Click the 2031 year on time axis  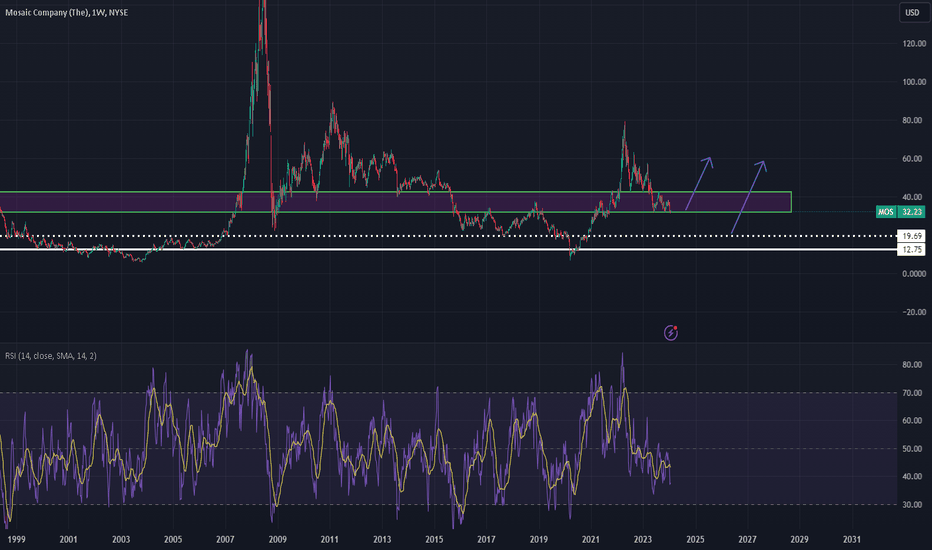[x=852, y=539]
